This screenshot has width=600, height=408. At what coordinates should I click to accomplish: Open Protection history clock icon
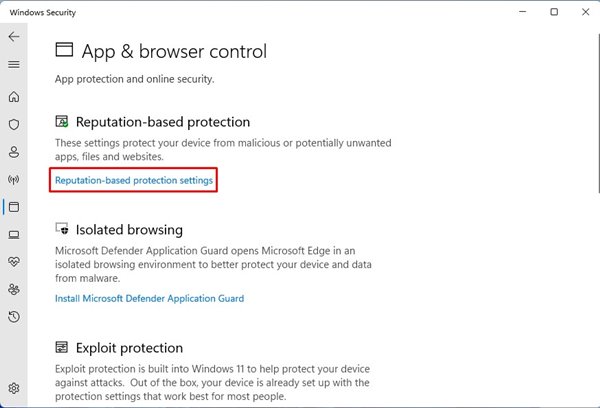coord(14,317)
